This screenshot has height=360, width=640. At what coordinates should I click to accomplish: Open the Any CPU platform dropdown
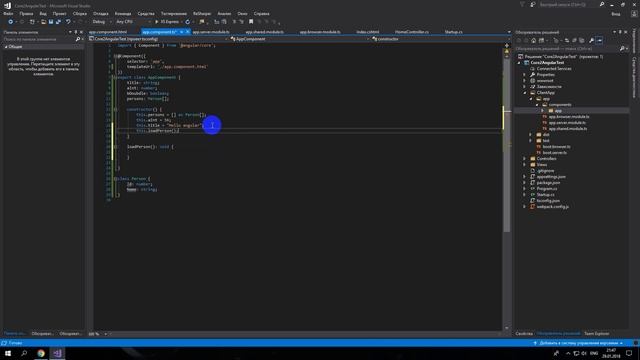coord(133,22)
